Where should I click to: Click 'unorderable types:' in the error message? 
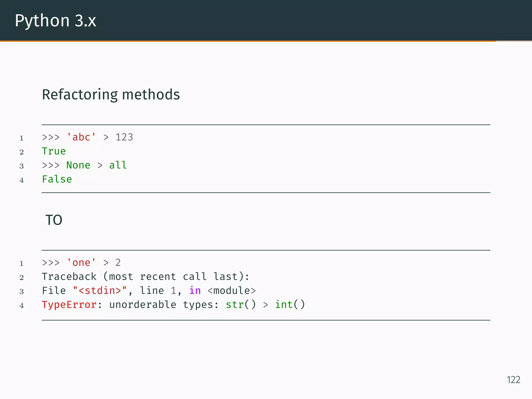click(164, 305)
